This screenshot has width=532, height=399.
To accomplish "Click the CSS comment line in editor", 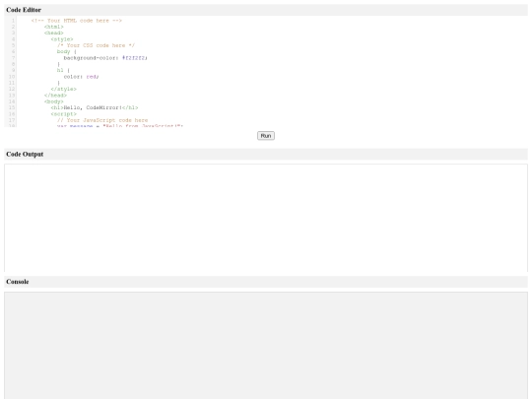I will [96, 45].
